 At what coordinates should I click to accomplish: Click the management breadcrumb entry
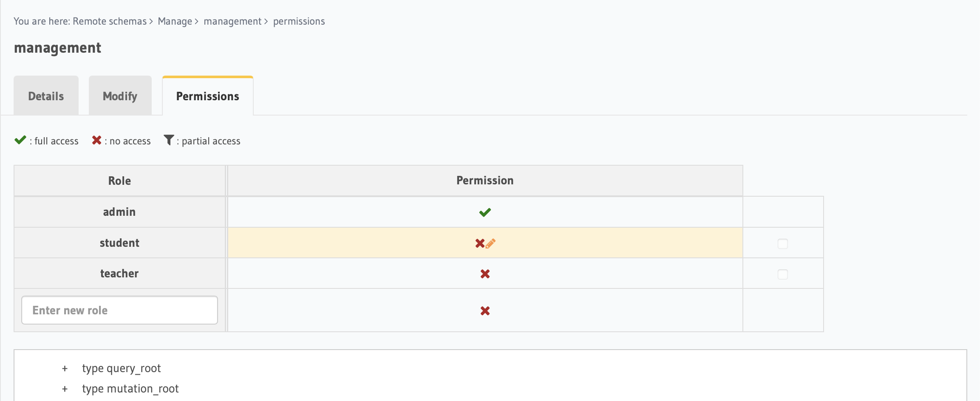pyautogui.click(x=233, y=21)
